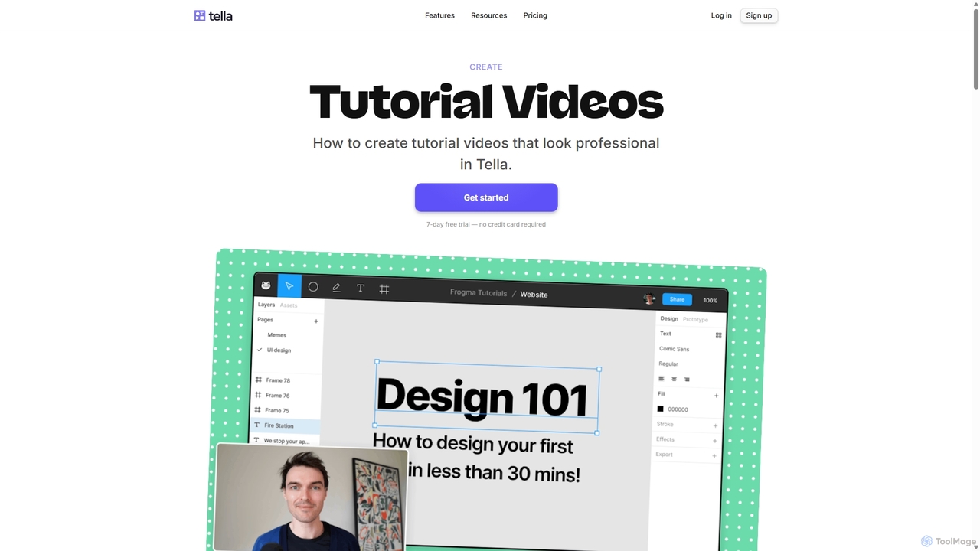Screen dimensions: 980x551
Task: Add a fill with plus icon
Action: coord(717,396)
